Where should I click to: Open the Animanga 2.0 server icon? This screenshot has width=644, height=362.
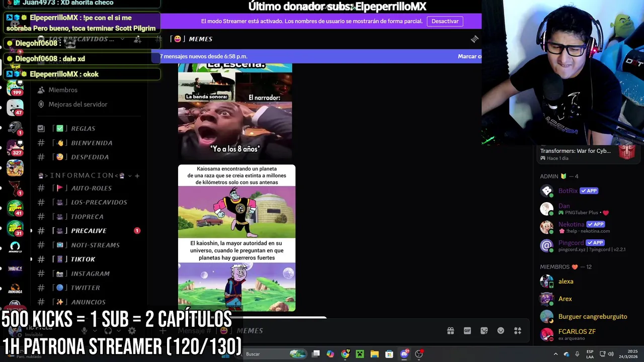click(x=15, y=248)
